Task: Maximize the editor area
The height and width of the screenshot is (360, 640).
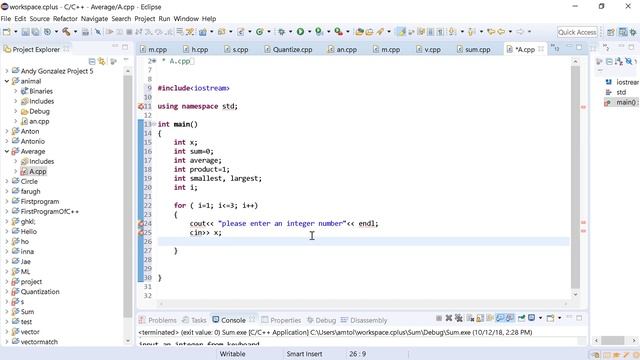Action: 579,47
